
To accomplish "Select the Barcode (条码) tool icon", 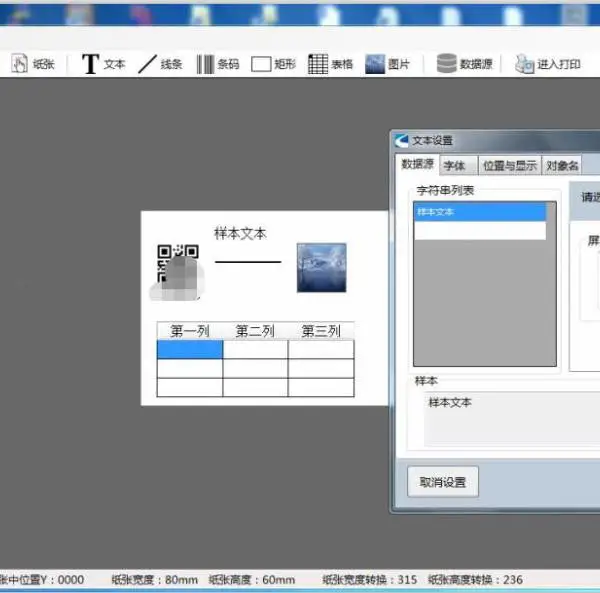I will coord(205,64).
